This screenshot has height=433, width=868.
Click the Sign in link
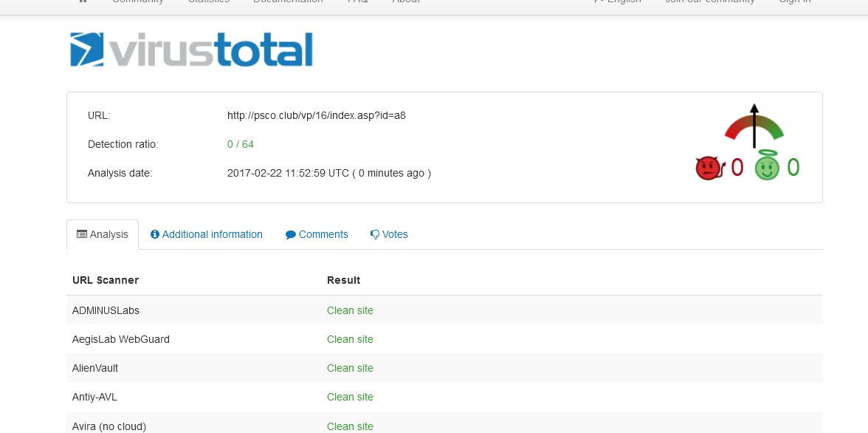(794, 2)
